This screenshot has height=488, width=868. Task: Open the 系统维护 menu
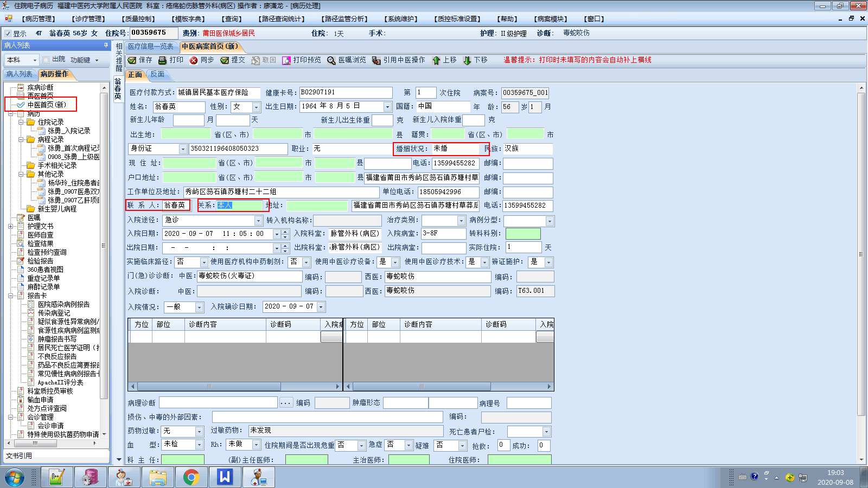coord(401,19)
